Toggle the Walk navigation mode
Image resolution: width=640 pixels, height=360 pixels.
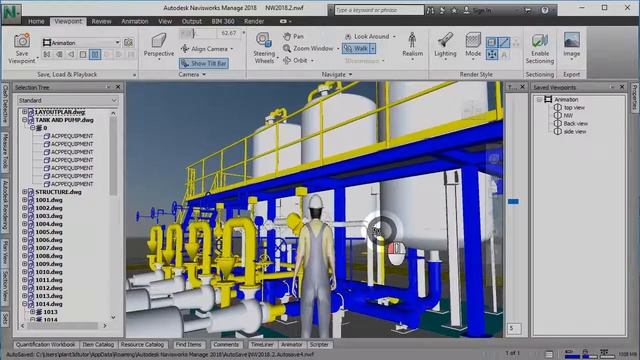pos(356,49)
